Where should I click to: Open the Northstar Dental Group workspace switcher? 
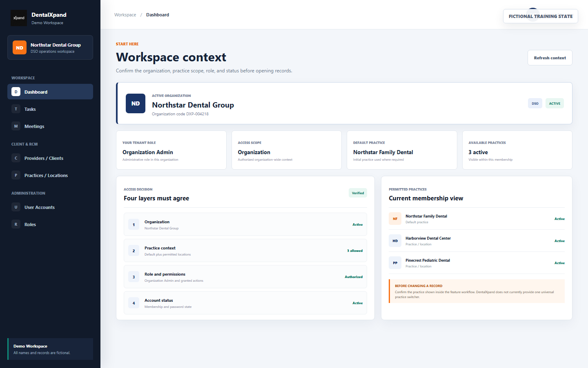point(50,47)
